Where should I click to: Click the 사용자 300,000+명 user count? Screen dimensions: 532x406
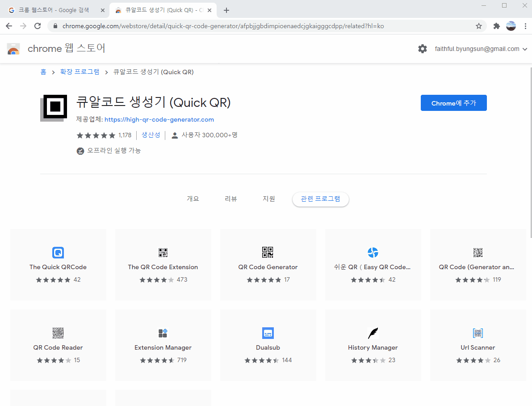point(209,135)
